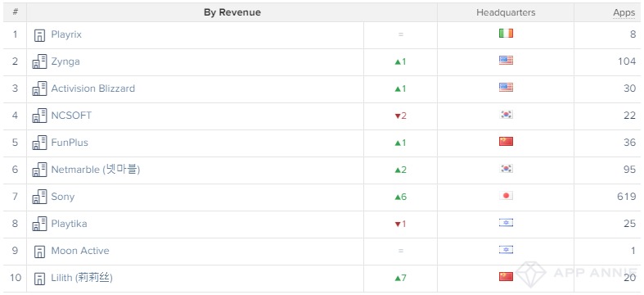The image size is (644, 295).
Task: Open the Netmarble publisher link
Action: click(95, 170)
